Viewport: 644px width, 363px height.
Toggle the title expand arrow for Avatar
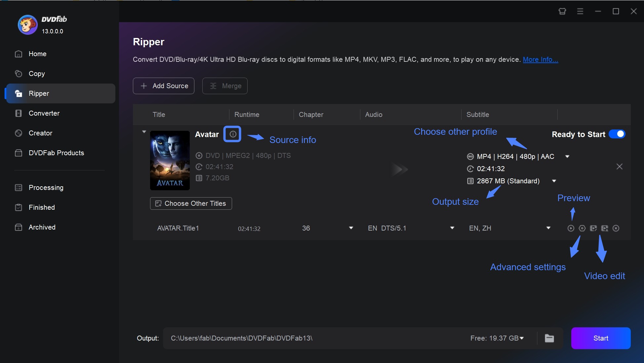[x=144, y=131]
